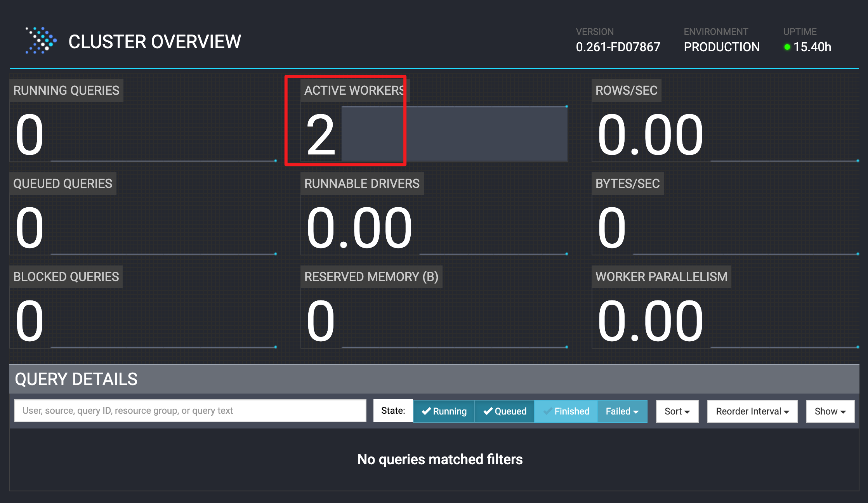The width and height of the screenshot is (868, 503).
Task: Click the active workers sparkline chart
Action: pyautogui.click(x=455, y=134)
